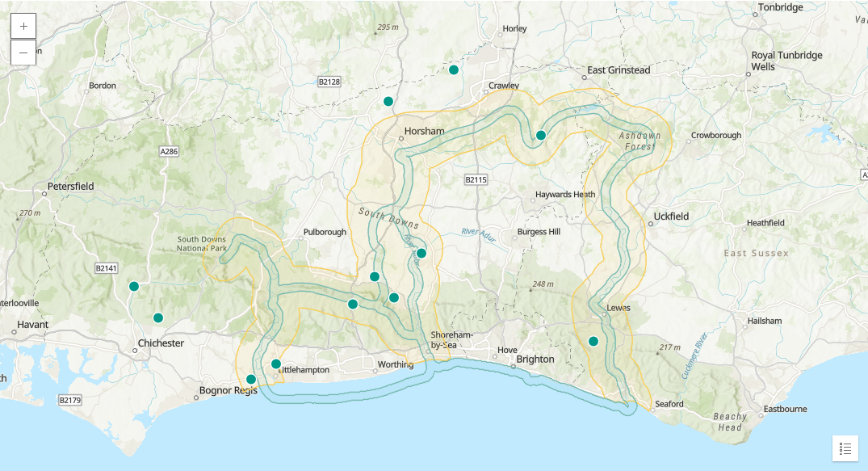The height and width of the screenshot is (471, 868).
Task: Click the Heathfield label
Action: [x=765, y=223]
